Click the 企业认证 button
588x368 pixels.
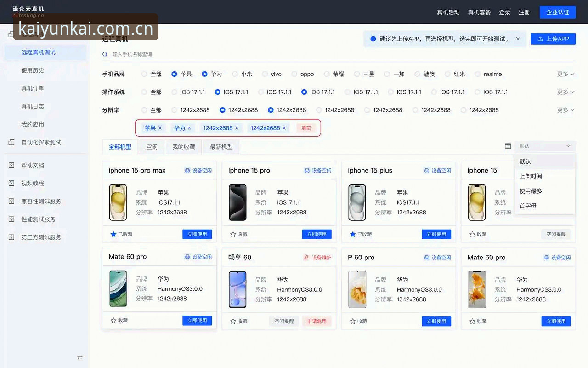pyautogui.click(x=558, y=12)
